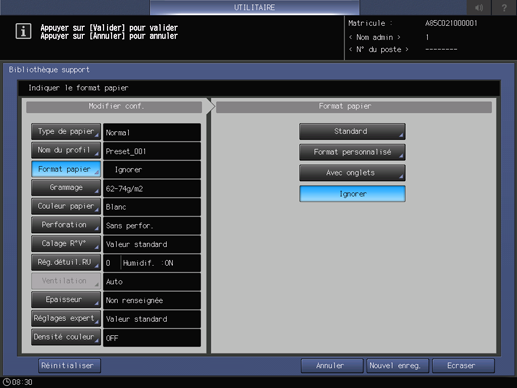Open the Standard paper size options

[352, 131]
